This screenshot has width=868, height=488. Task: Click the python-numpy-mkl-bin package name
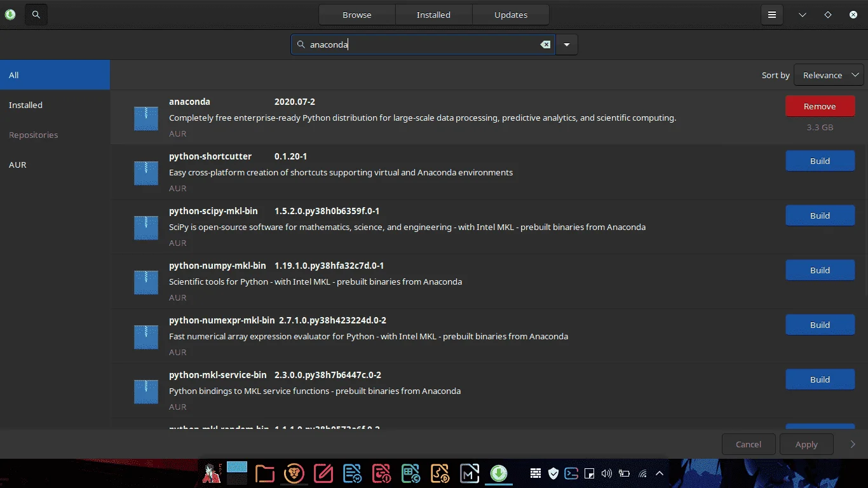coord(217,266)
